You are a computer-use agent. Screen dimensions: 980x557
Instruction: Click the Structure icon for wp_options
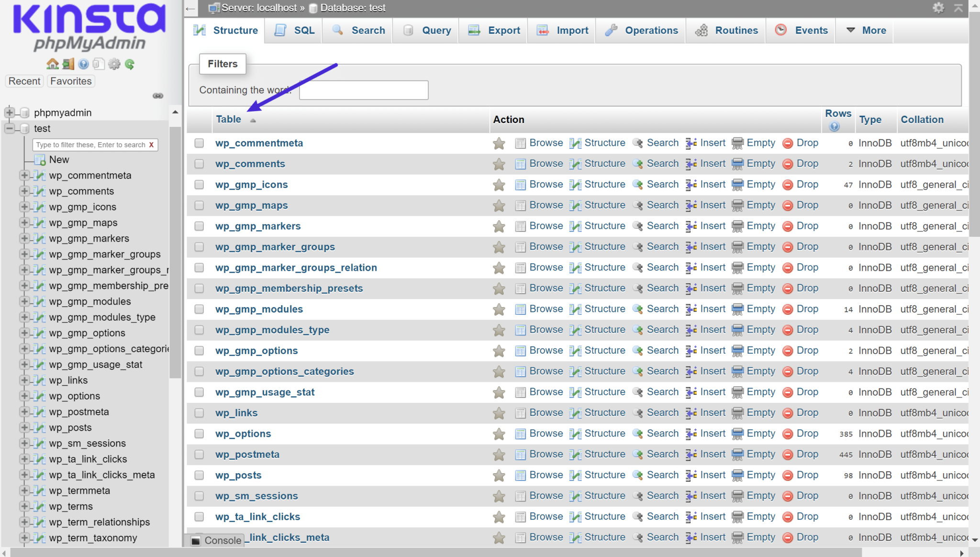pyautogui.click(x=576, y=433)
